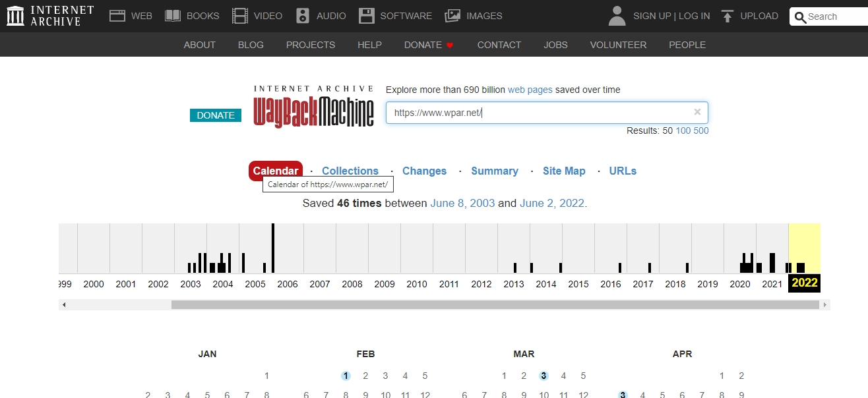Switch to the Changes tab
868x398 pixels.
[x=424, y=171]
